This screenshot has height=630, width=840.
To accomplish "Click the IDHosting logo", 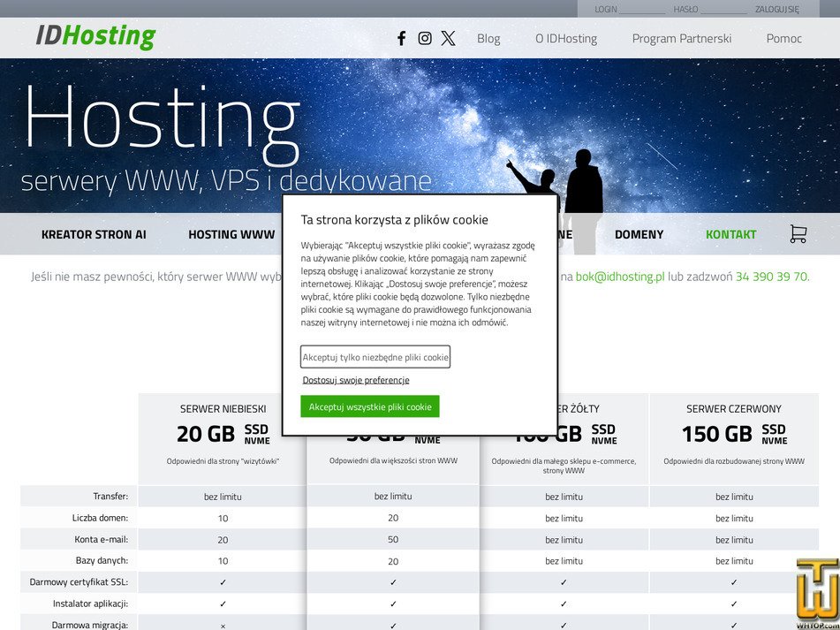I will click(x=96, y=36).
